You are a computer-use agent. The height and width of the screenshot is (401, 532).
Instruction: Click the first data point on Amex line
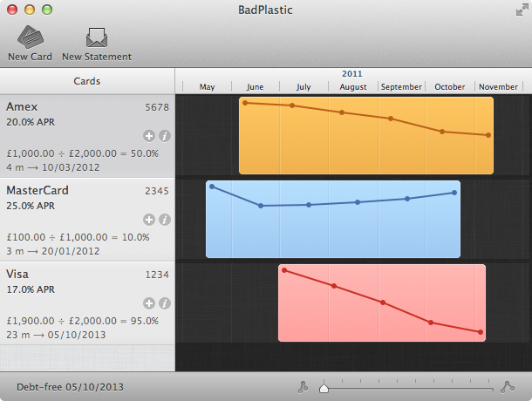click(245, 103)
